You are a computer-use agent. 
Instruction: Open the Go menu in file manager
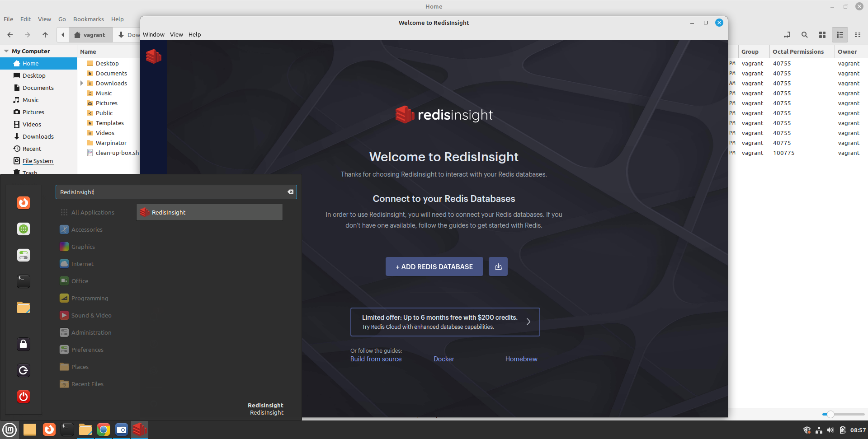(x=62, y=19)
